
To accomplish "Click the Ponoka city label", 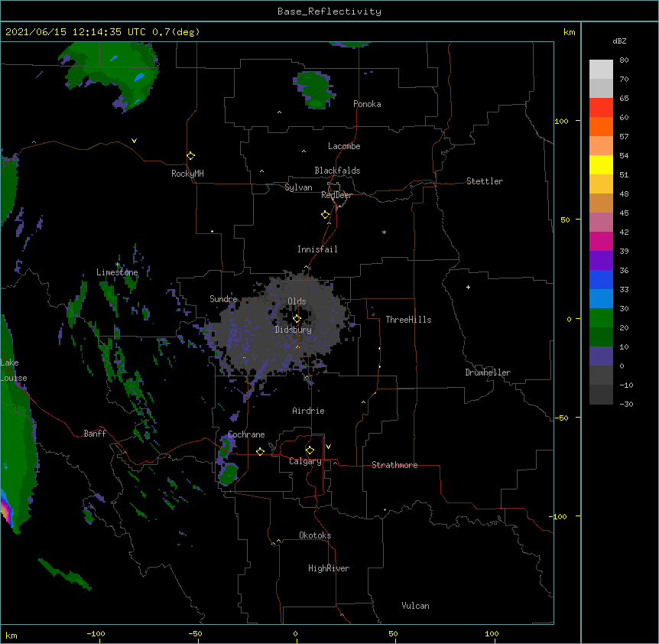I will (367, 104).
